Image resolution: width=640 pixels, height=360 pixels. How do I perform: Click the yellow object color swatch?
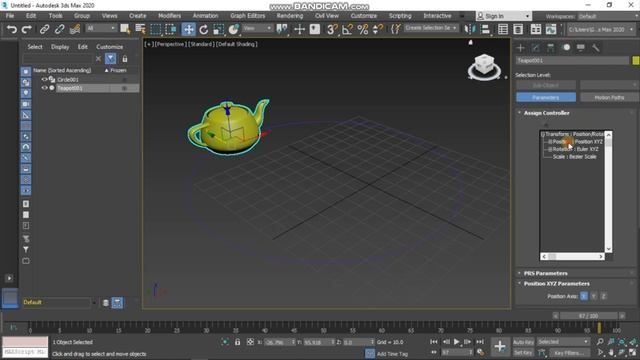click(636, 60)
